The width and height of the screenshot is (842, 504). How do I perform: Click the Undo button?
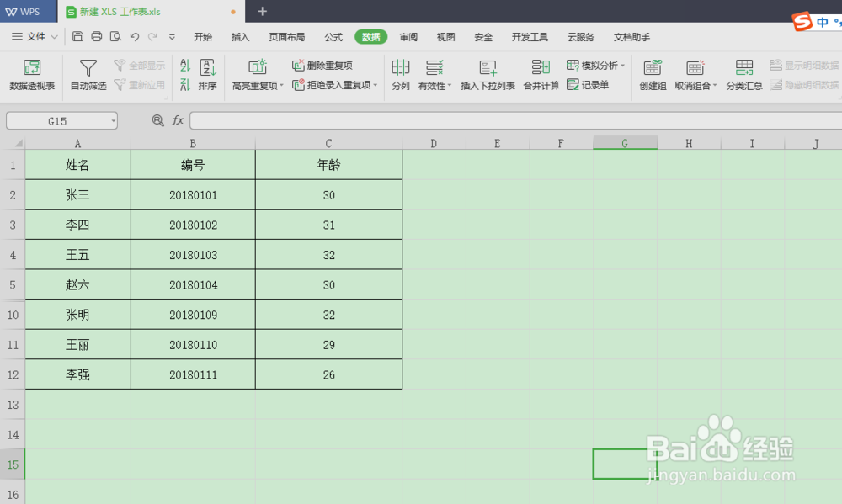coord(135,37)
